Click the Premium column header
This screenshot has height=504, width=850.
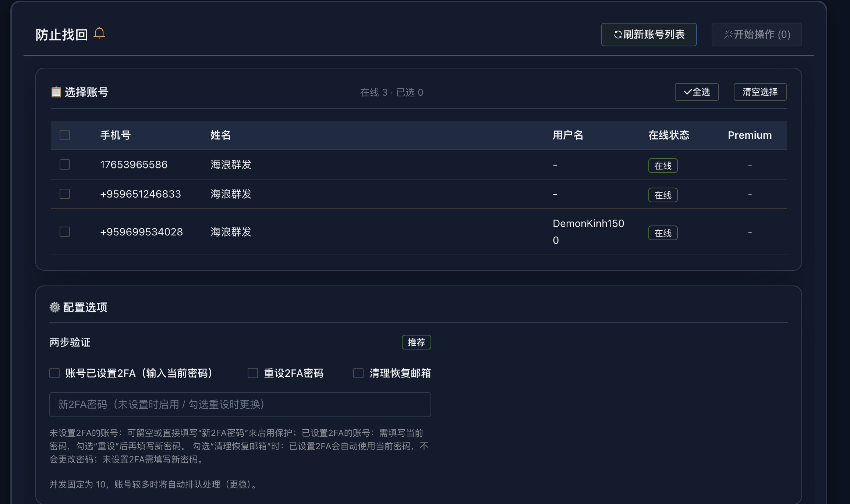[x=750, y=135]
